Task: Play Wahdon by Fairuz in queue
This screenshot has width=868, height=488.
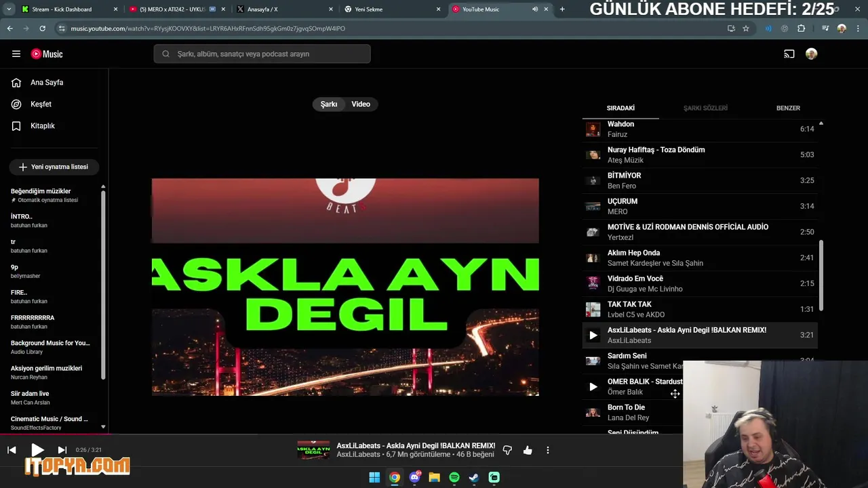Action: pos(700,129)
